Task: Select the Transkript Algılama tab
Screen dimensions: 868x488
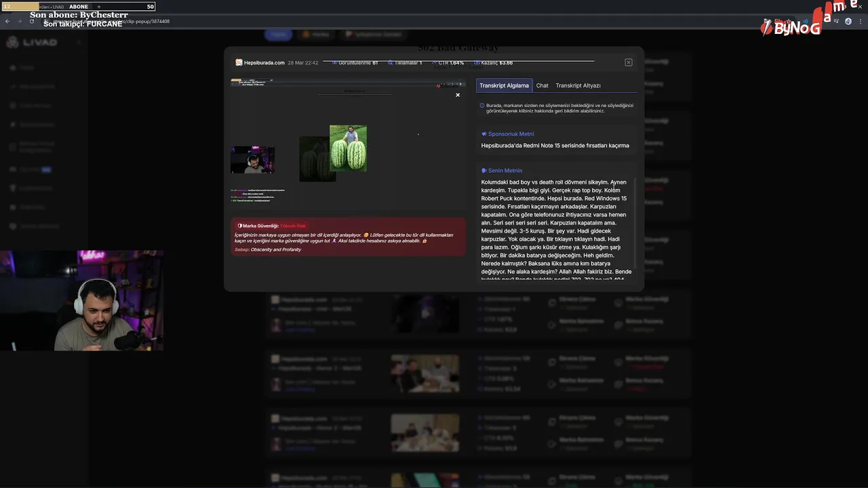Action: (x=504, y=85)
